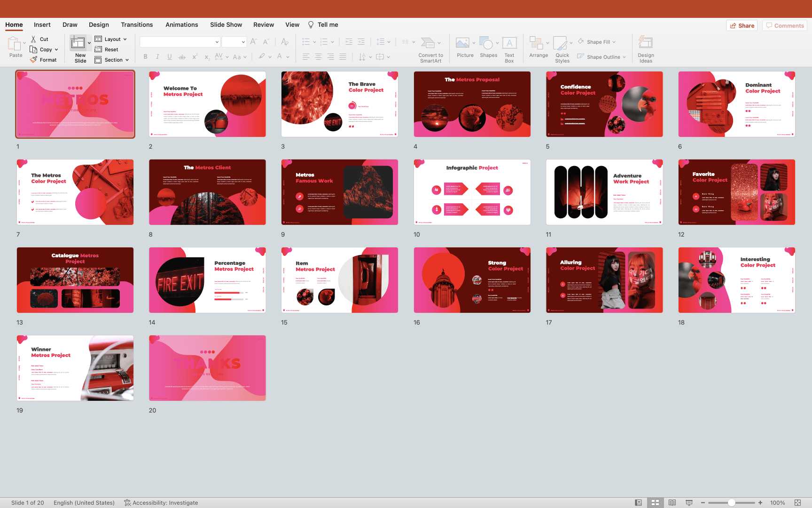Switch to Reading view in status bar
Image resolution: width=812 pixels, height=508 pixels.
672,503
